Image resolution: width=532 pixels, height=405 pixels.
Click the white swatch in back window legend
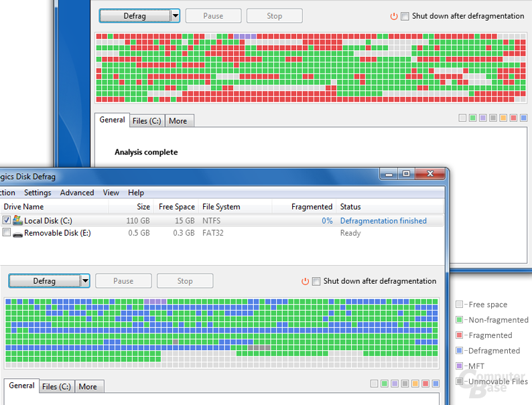click(x=462, y=118)
